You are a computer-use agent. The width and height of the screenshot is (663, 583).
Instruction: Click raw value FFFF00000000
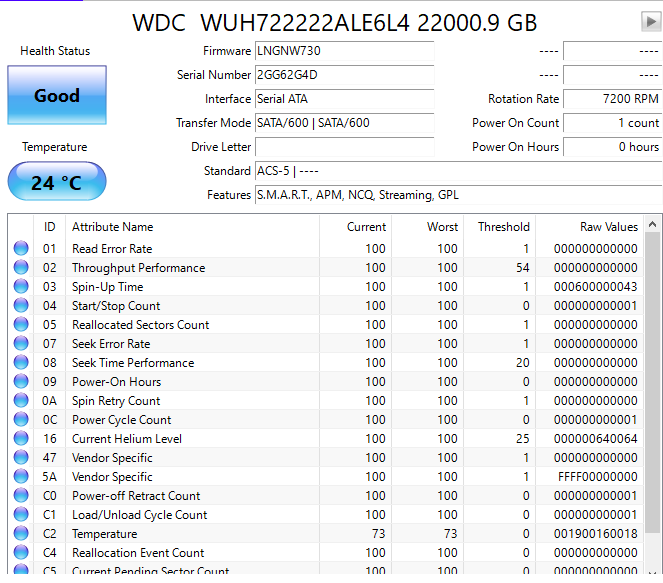pos(597,477)
